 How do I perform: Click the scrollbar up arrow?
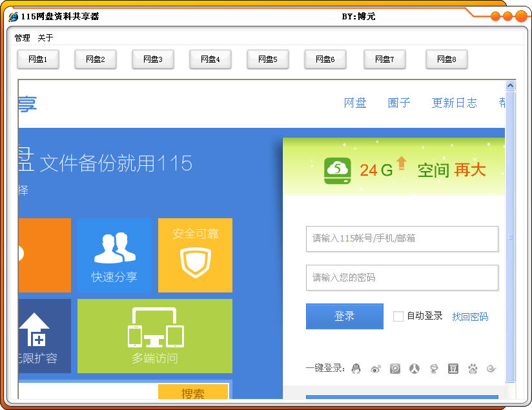[x=510, y=85]
